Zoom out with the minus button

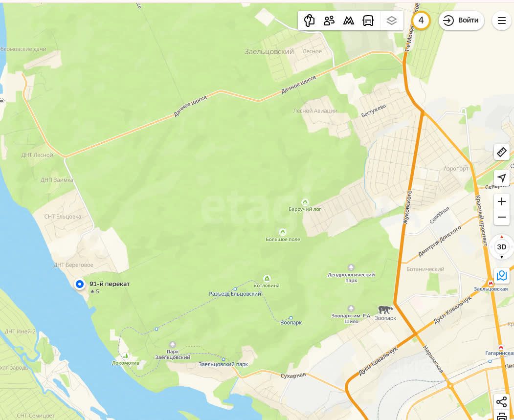[x=502, y=217]
